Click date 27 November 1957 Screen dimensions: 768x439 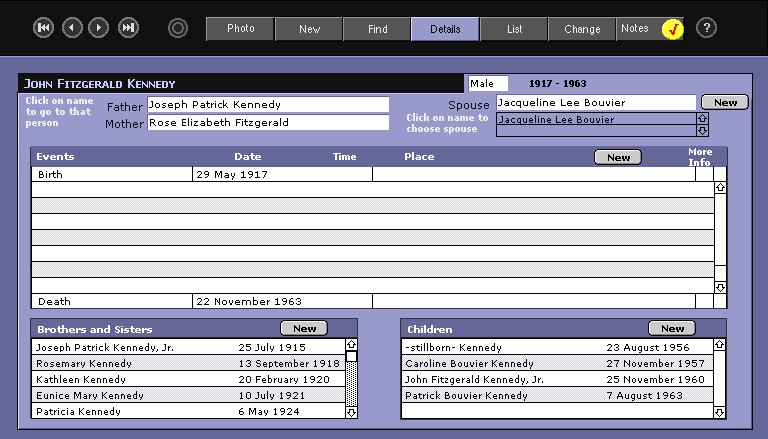[x=655, y=364]
